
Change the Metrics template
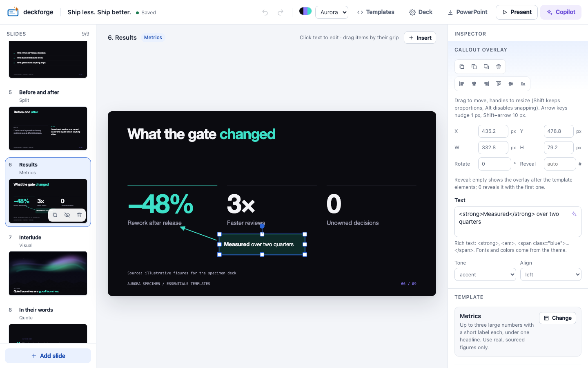[557, 318]
